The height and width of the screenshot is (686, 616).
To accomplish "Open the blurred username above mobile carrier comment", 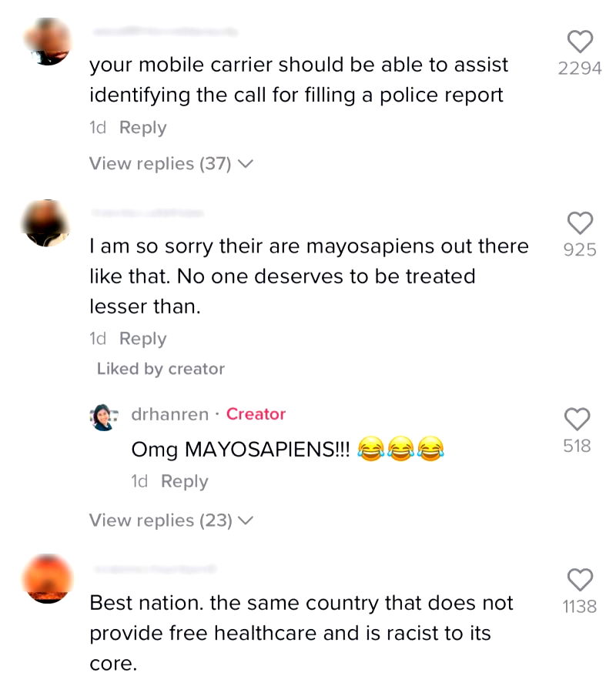I will click(x=165, y=32).
